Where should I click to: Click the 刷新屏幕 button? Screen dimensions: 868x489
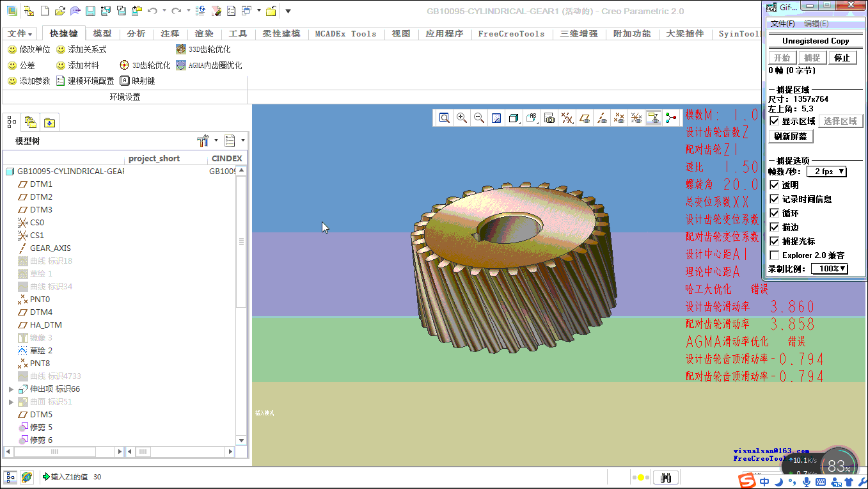pyautogui.click(x=791, y=136)
